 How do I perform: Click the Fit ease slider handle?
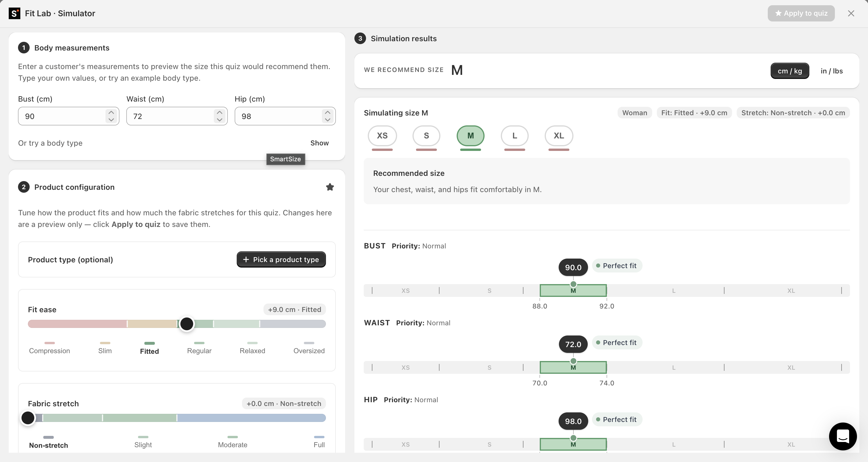pos(187,324)
